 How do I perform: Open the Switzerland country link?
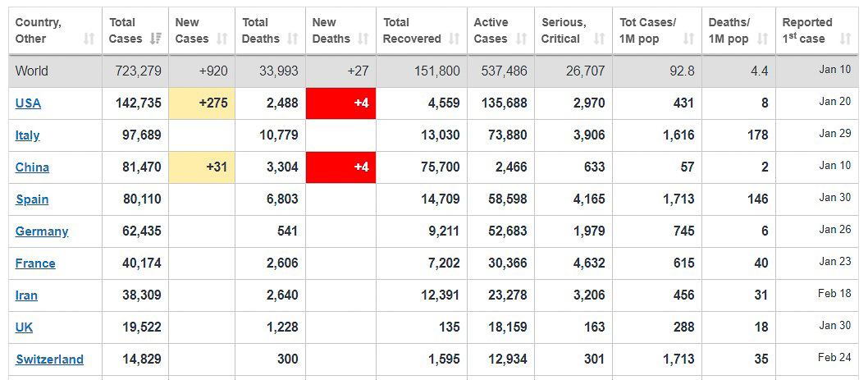coord(50,359)
